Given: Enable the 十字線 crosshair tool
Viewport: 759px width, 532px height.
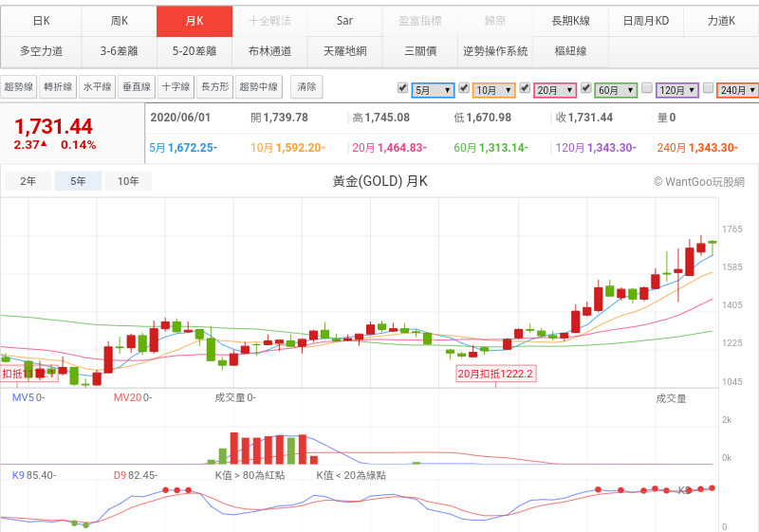Looking at the screenshot, I should [x=175, y=87].
